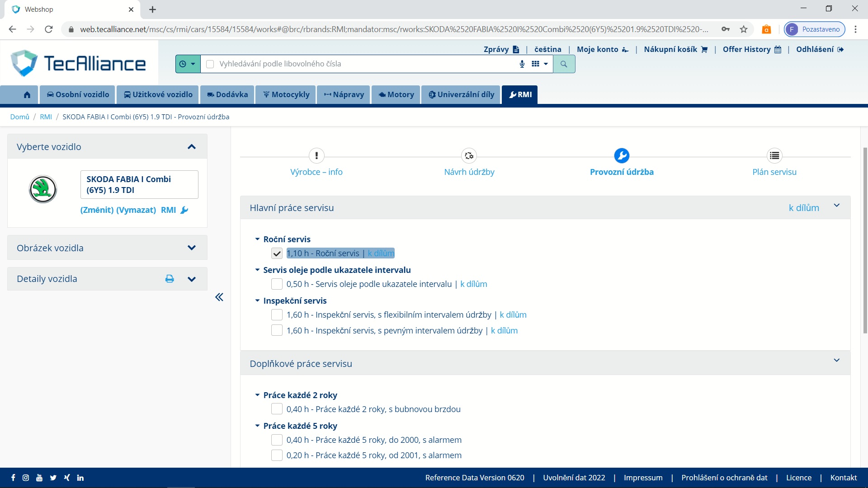868x488 pixels.
Task: Go back in the browser
Action: pyautogui.click(x=13, y=29)
